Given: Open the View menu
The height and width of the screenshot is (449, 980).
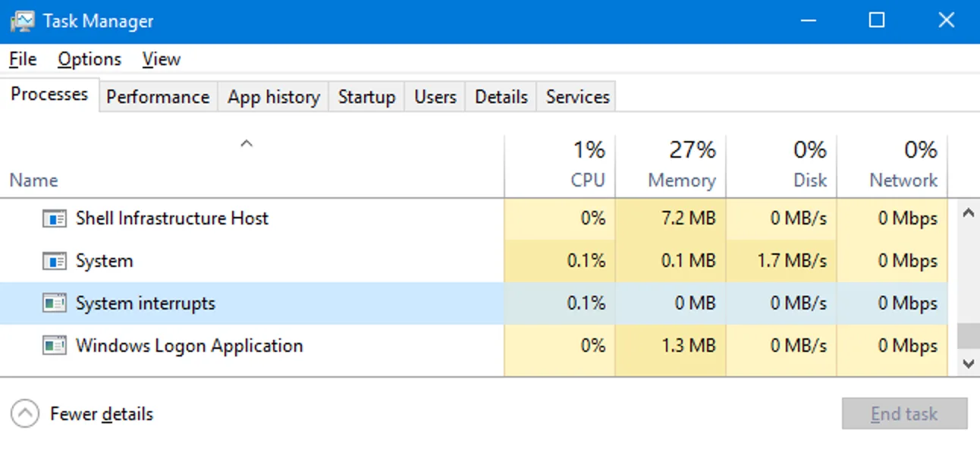Looking at the screenshot, I should (x=161, y=59).
